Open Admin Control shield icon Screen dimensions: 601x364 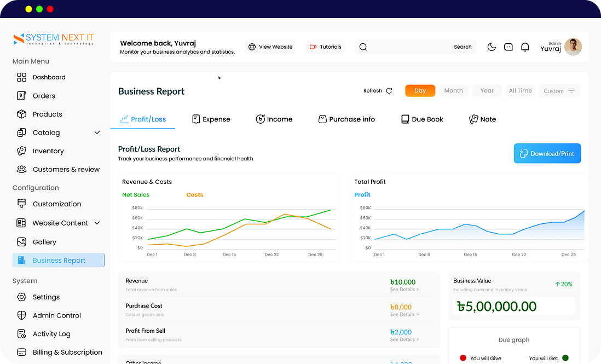coord(21,315)
